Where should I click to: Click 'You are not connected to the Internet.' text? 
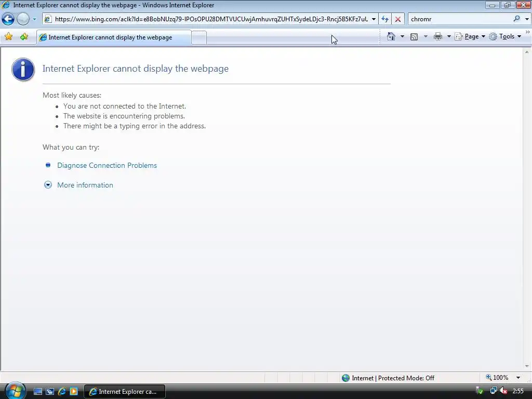click(125, 106)
